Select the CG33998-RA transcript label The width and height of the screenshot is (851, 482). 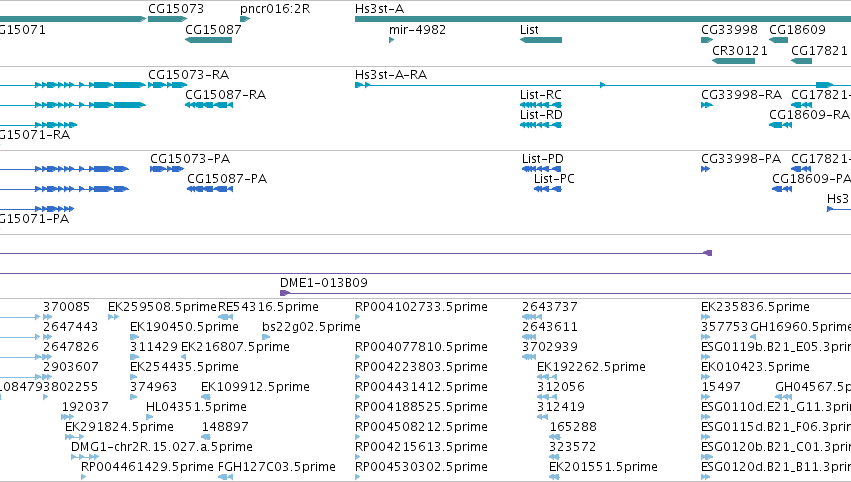tap(741, 94)
